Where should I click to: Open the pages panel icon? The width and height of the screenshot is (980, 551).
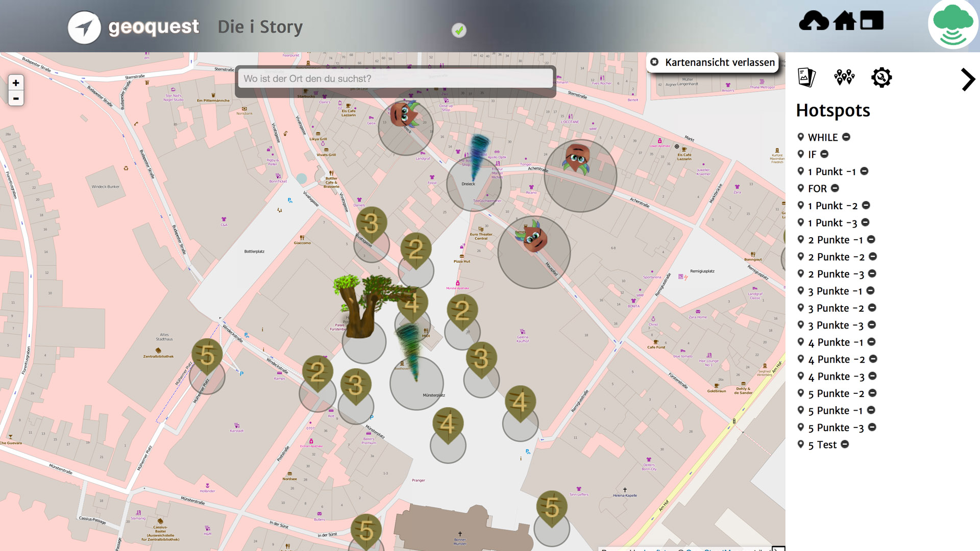click(806, 78)
